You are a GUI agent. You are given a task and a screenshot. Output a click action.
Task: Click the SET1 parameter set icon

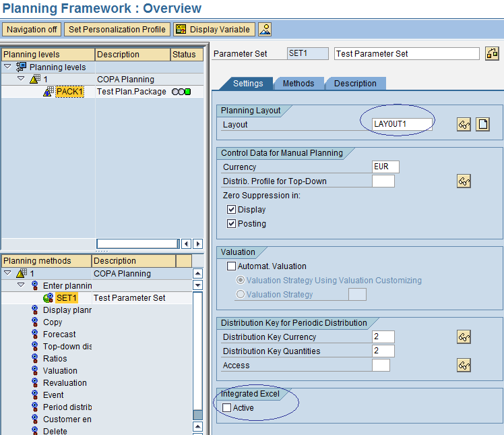(49, 298)
